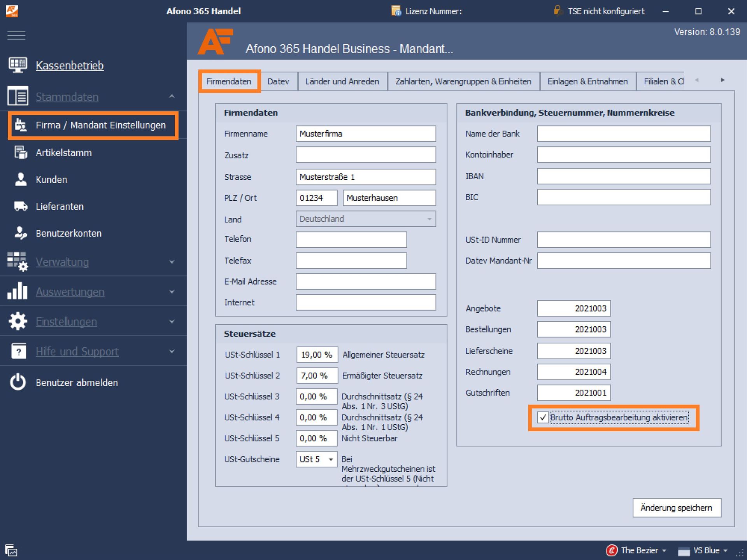
Task: Click the Benutzer abmelden entry
Action: coord(77,383)
